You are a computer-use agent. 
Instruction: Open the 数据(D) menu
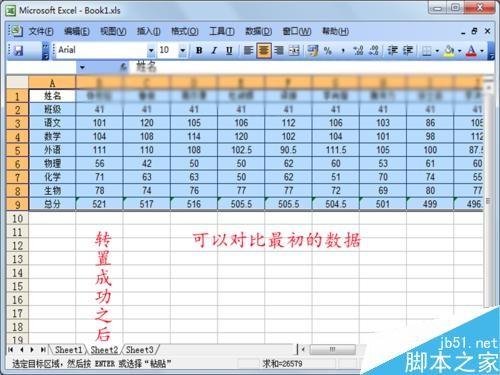(258, 31)
